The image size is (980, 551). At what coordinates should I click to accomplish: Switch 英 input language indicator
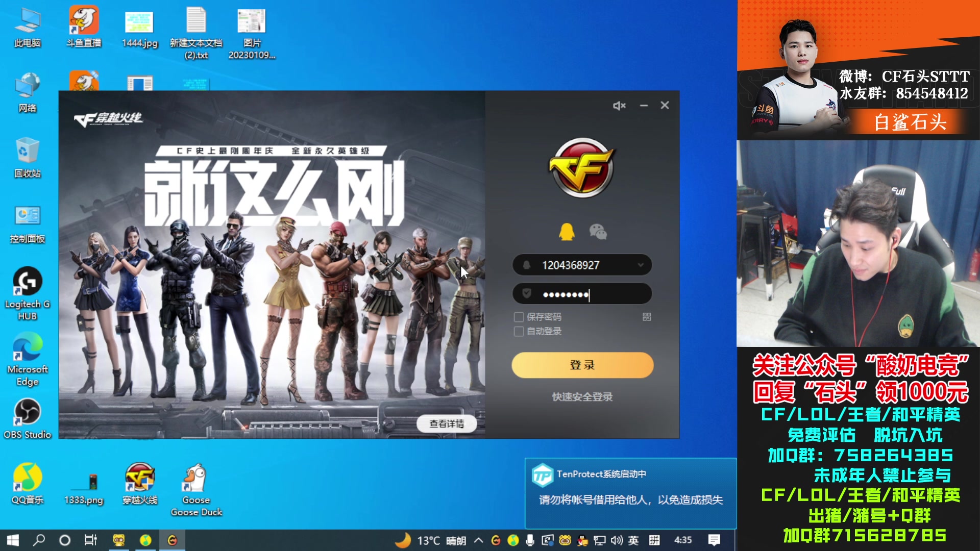[633, 540]
